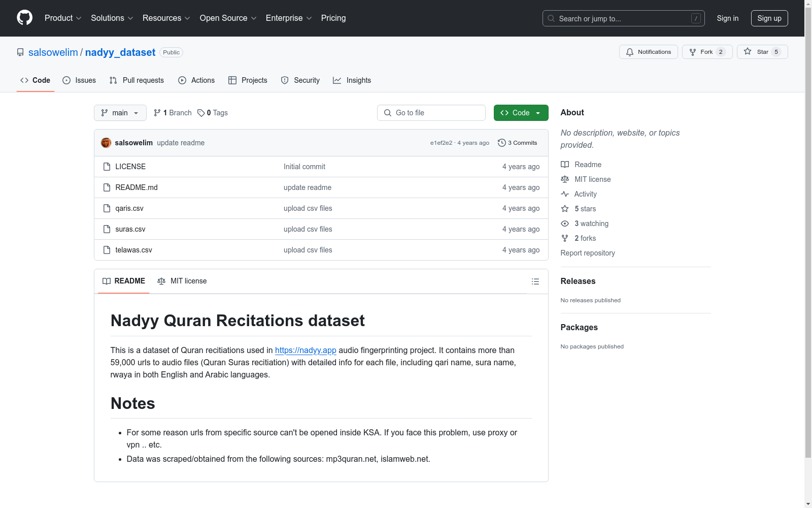
Task: Click the telawas.csv file icon
Action: pos(107,250)
